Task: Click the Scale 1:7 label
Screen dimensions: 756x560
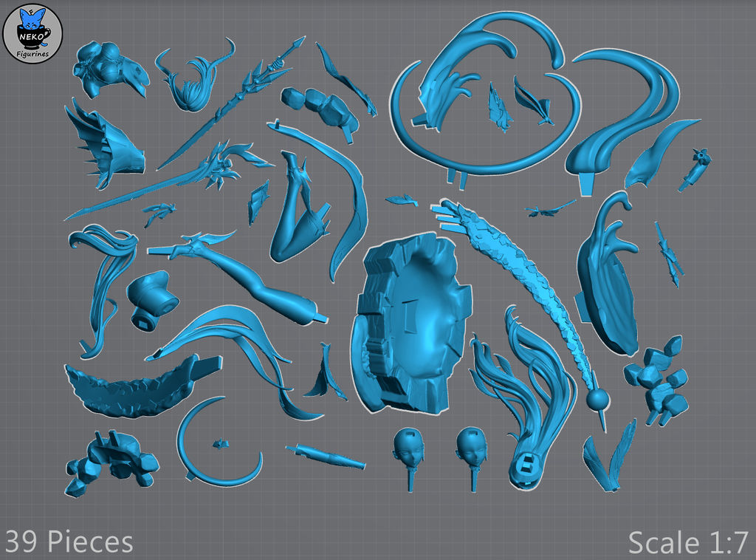Action: [x=688, y=542]
